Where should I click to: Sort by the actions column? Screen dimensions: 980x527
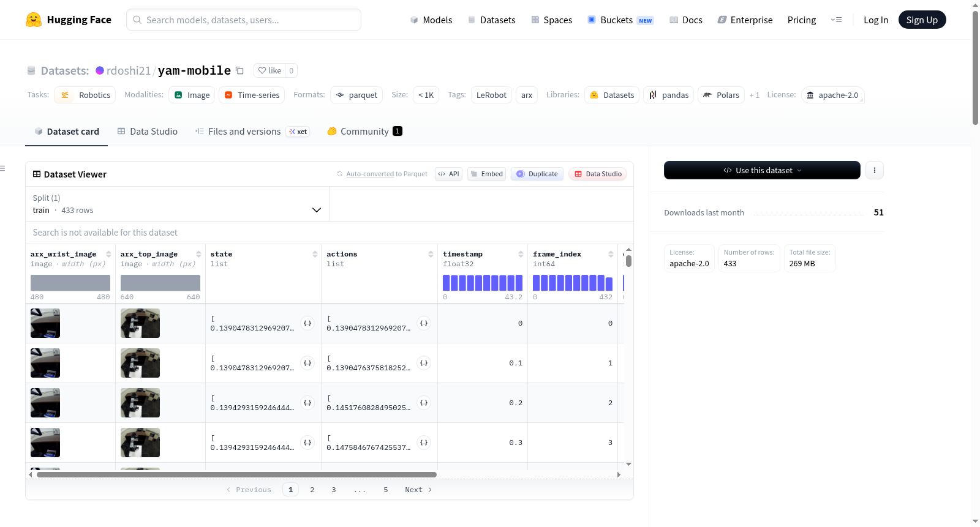pos(431,254)
